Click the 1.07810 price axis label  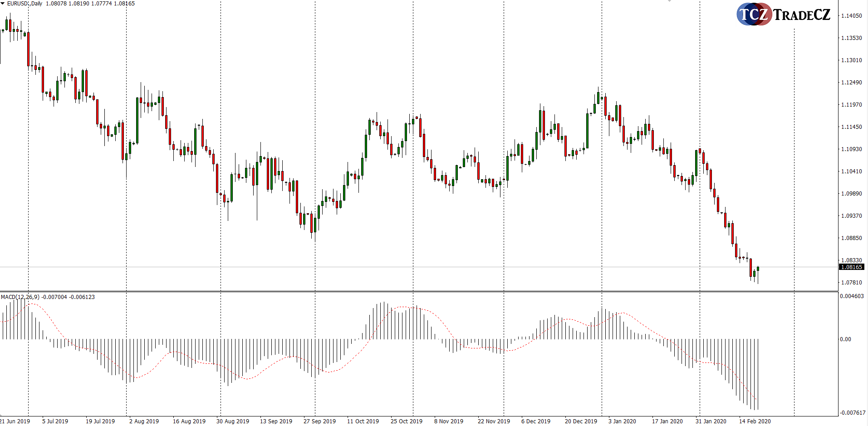pos(851,283)
